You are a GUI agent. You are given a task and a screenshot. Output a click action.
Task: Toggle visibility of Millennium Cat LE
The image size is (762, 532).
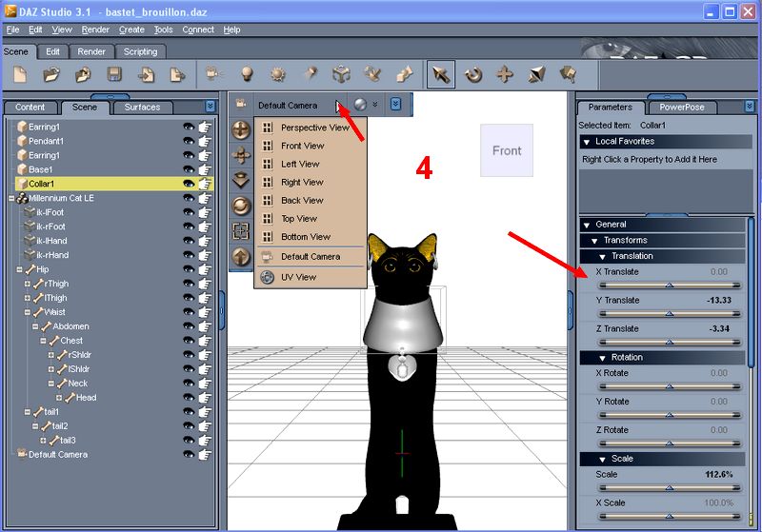click(x=189, y=198)
